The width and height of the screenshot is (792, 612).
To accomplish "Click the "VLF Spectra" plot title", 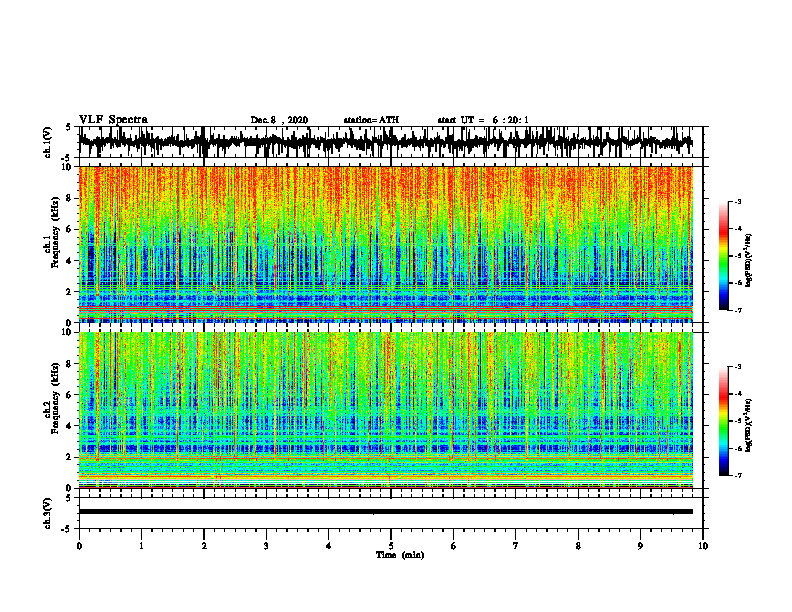I will [x=113, y=120].
